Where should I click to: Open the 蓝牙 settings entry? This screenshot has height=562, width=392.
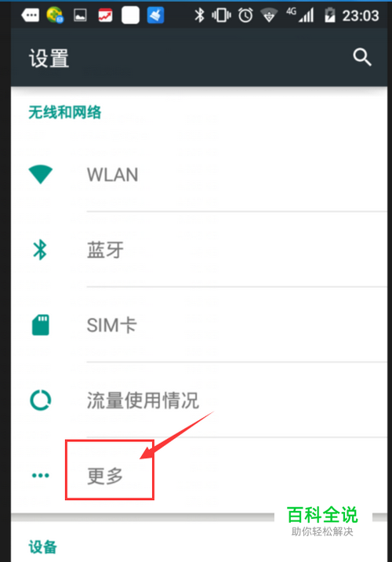(199, 249)
